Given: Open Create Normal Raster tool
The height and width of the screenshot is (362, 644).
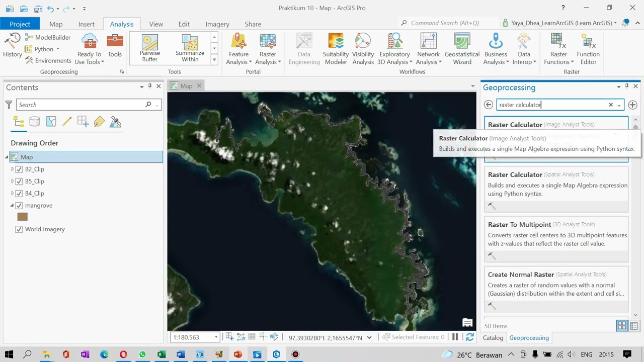Looking at the screenshot, I should click(556, 289).
